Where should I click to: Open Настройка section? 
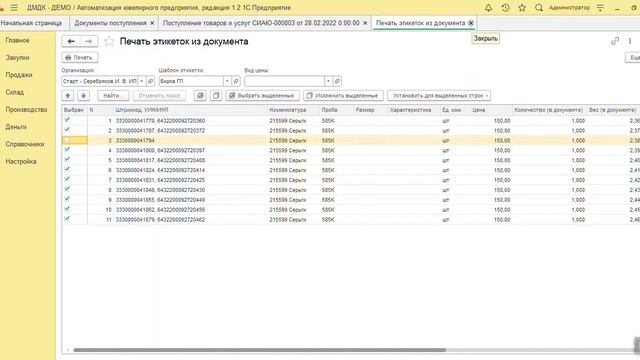coord(21,162)
